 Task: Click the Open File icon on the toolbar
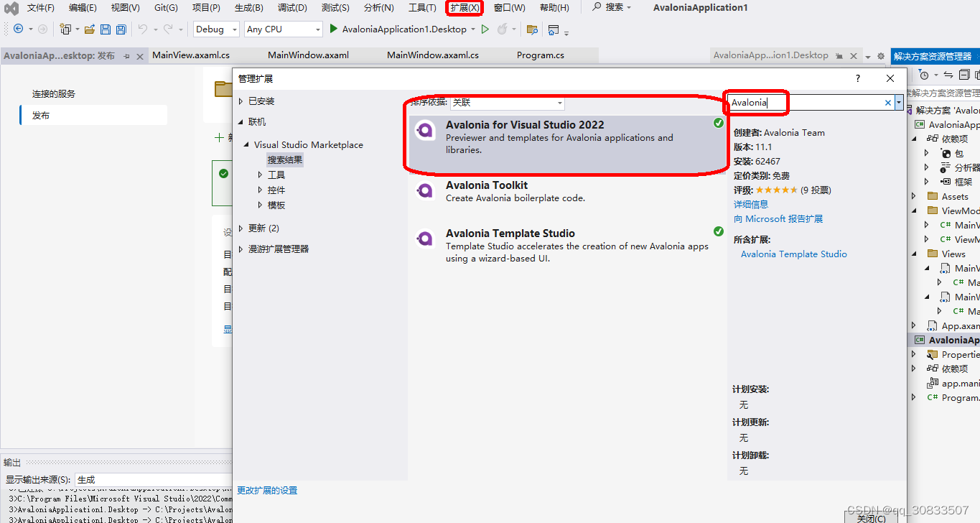pos(90,29)
